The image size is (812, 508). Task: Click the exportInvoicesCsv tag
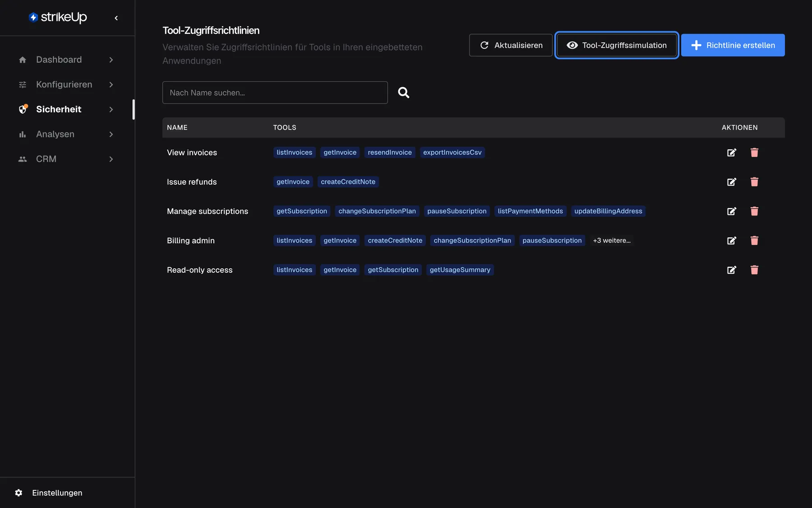point(452,153)
